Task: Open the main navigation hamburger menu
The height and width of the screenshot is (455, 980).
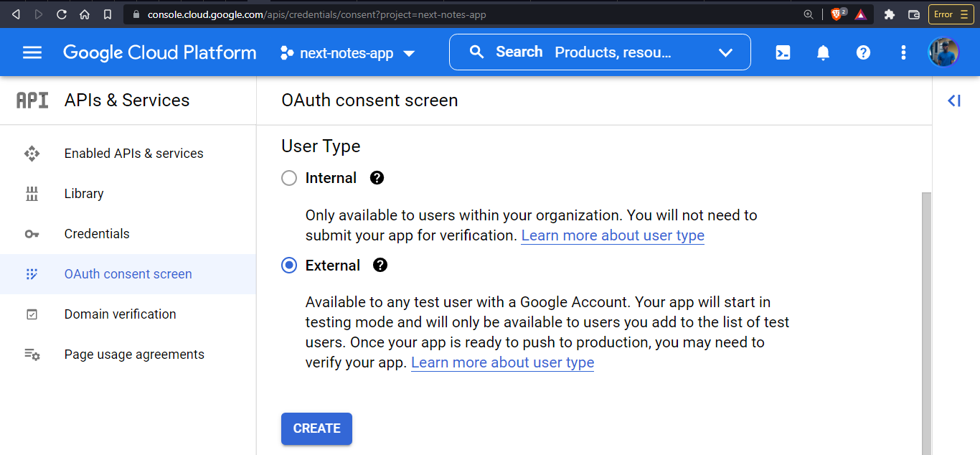Action: (x=32, y=52)
